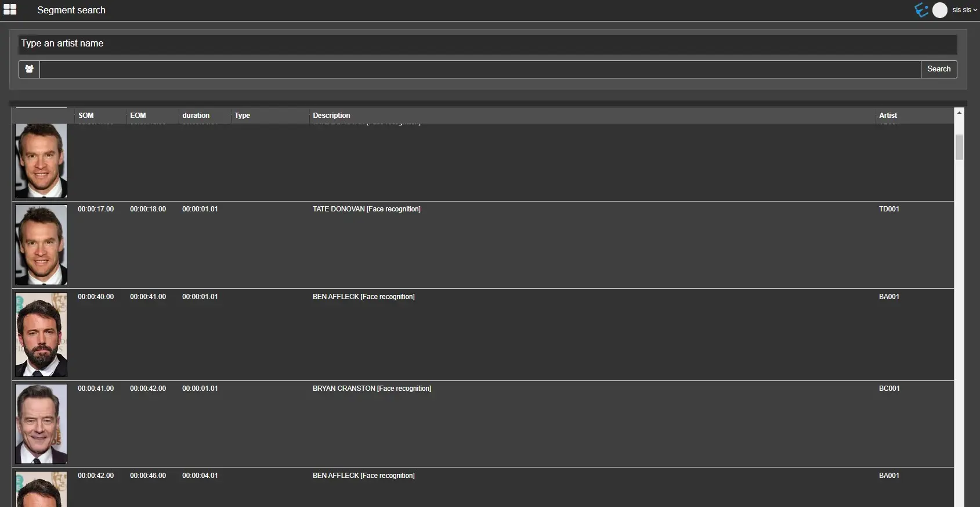Expand the "sis sis" user dropdown
980x507 pixels.
964,10
